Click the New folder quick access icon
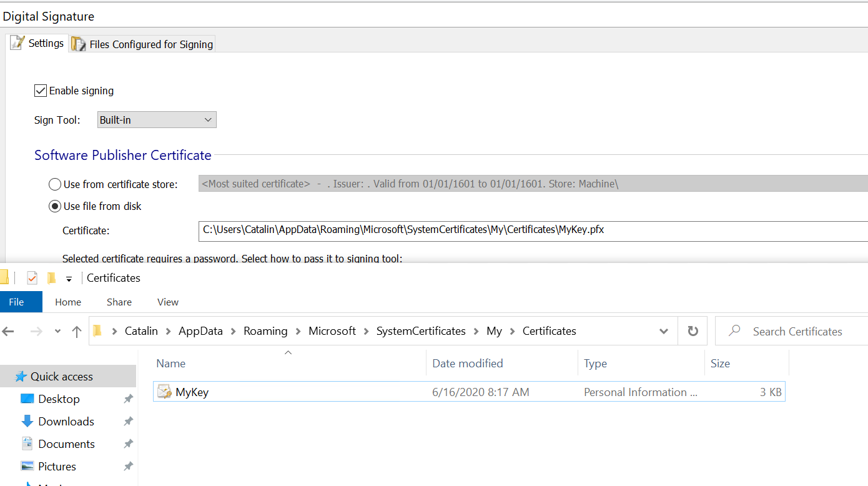 pyautogui.click(x=51, y=278)
